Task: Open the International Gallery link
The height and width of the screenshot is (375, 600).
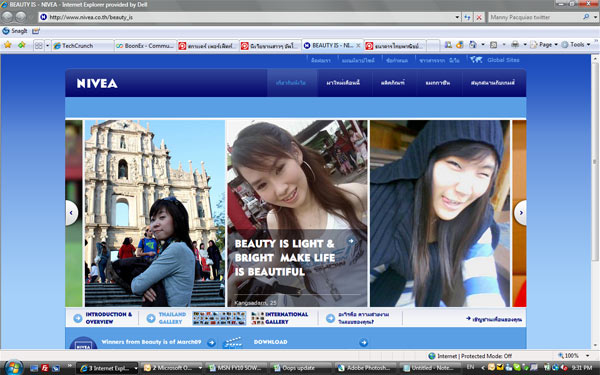Action: pos(287,318)
